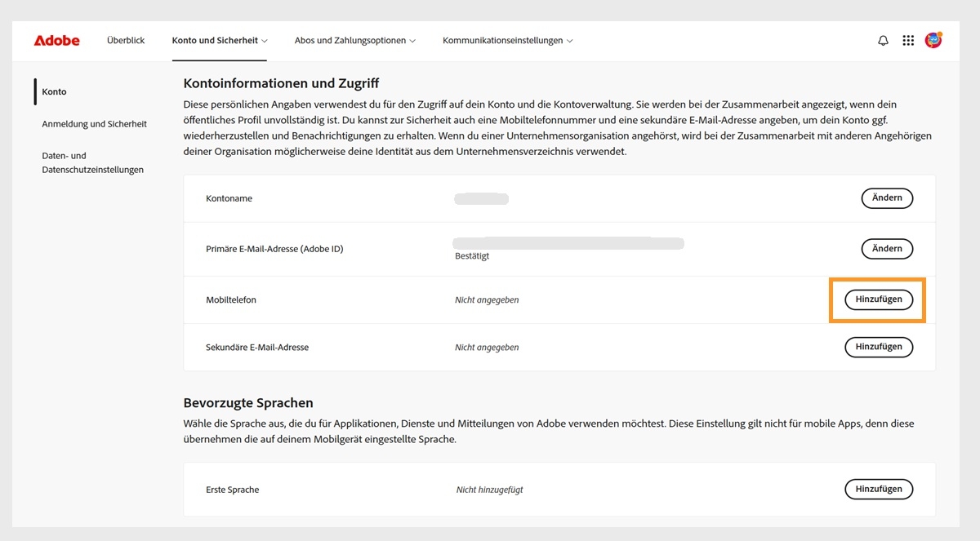Screen dimensions: 980x541
Task: Switch to the Überblick tab
Action: coord(126,39)
